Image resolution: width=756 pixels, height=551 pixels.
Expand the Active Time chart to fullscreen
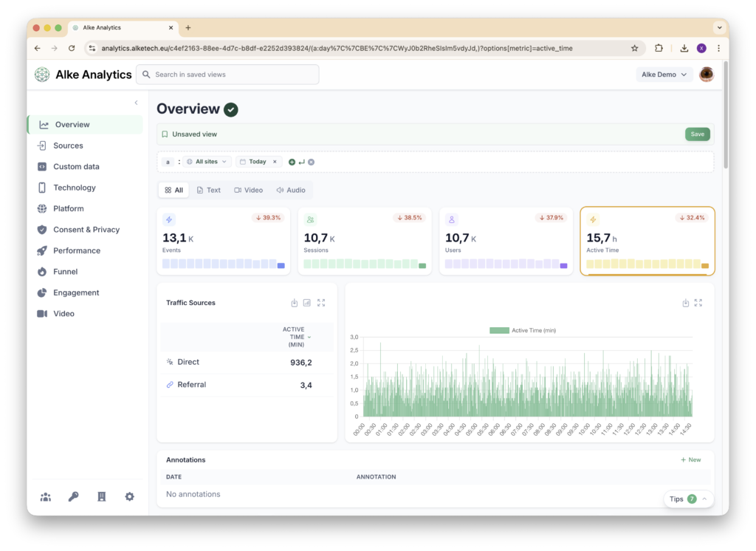click(x=698, y=303)
